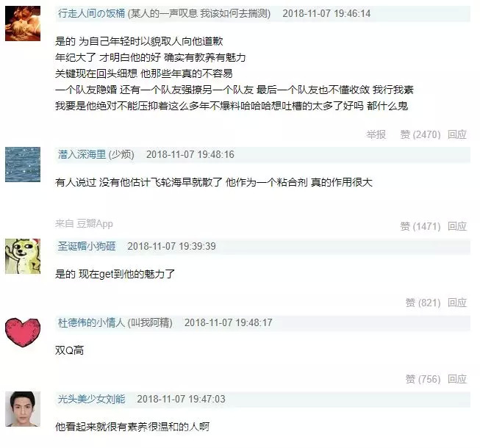Screen dimensions: 480x448
Task: Like the comment with 赞 (756)
Action: tap(423, 379)
